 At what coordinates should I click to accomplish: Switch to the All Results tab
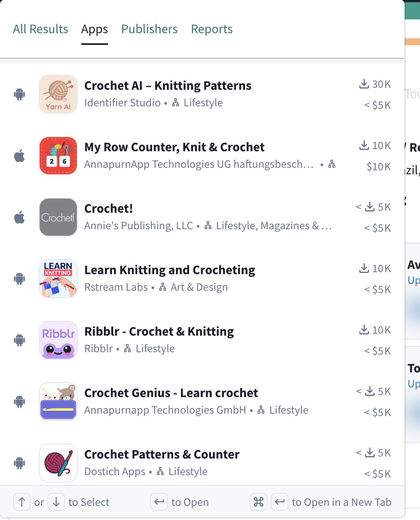(40, 29)
